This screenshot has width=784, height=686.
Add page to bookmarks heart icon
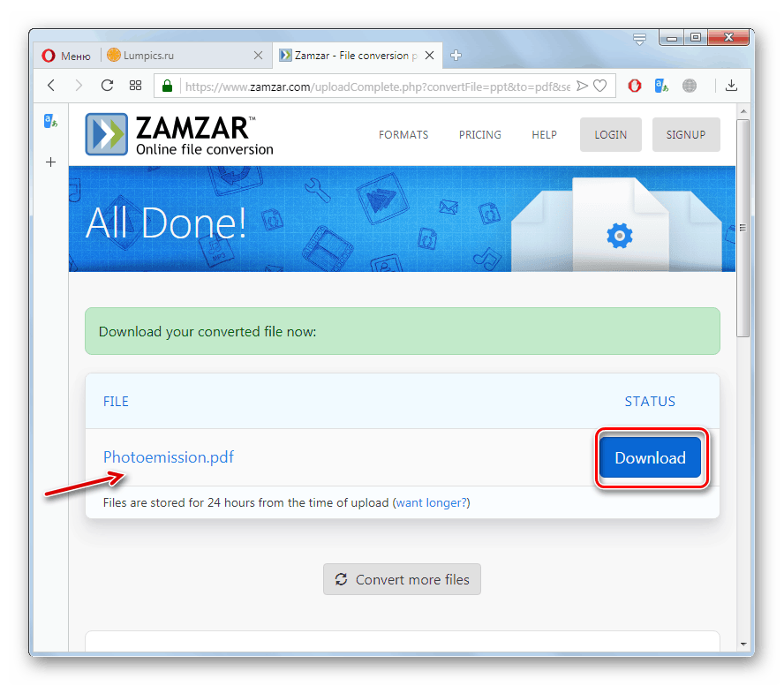coord(600,86)
